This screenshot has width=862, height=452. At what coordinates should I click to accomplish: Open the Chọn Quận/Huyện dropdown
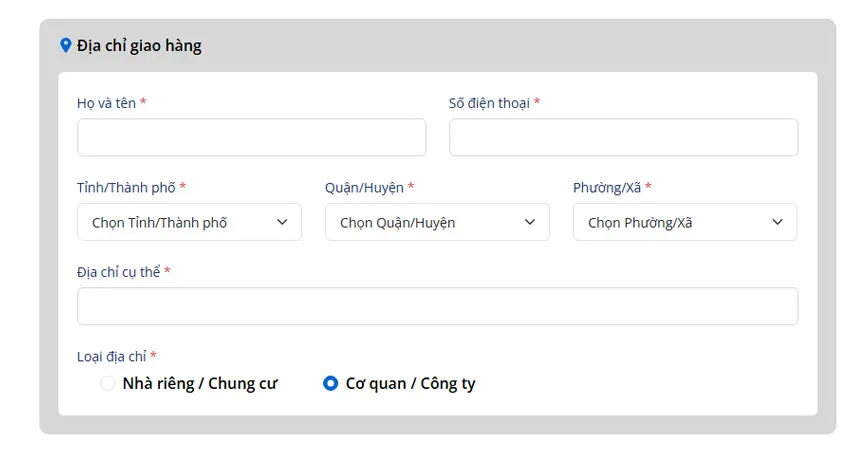pyautogui.click(x=437, y=222)
